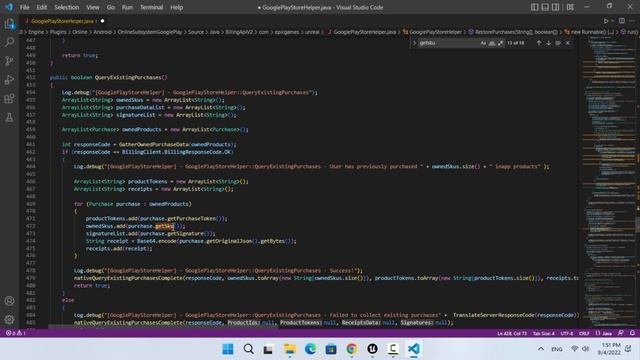
Task: Open the Go menu
Action: (x=111, y=7)
